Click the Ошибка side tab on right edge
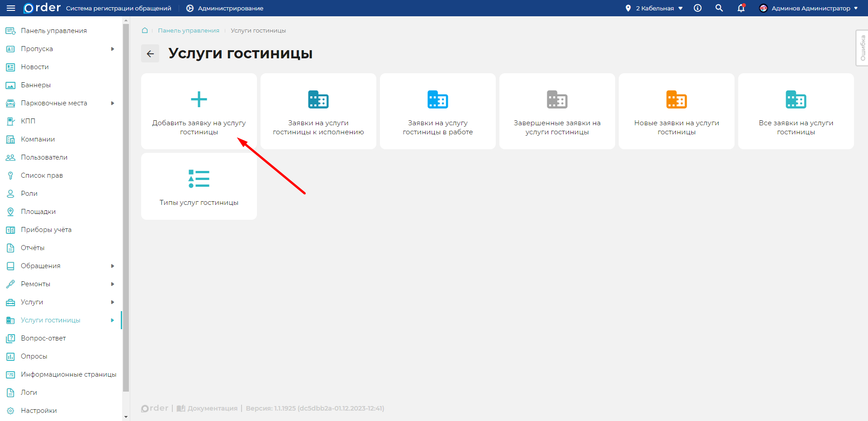This screenshot has width=868, height=421. (862, 48)
